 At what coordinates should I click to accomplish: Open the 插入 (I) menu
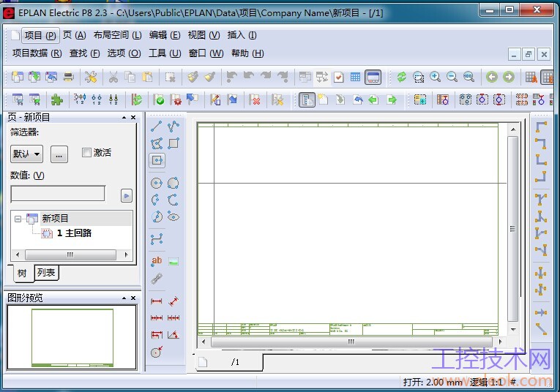(x=242, y=35)
